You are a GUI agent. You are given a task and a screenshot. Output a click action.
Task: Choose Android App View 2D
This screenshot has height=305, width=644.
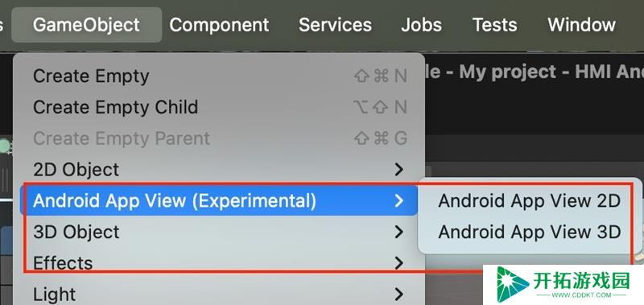pyautogui.click(x=529, y=201)
